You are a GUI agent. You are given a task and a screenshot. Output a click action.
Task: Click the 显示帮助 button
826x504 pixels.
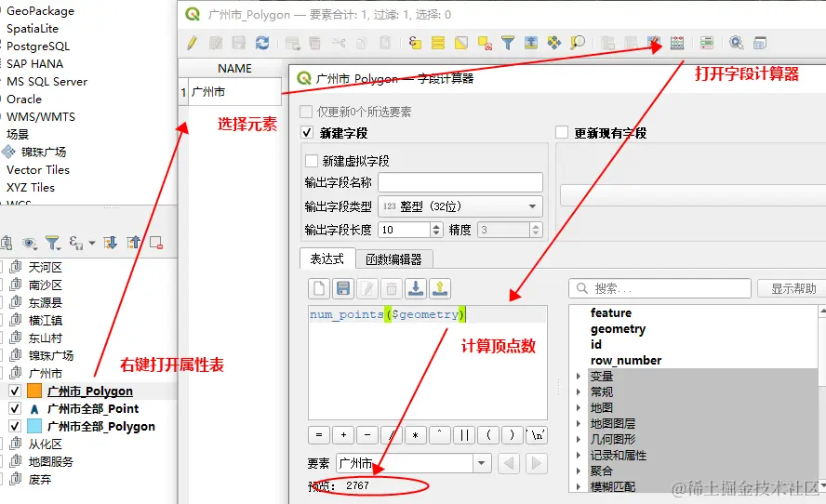[792, 288]
